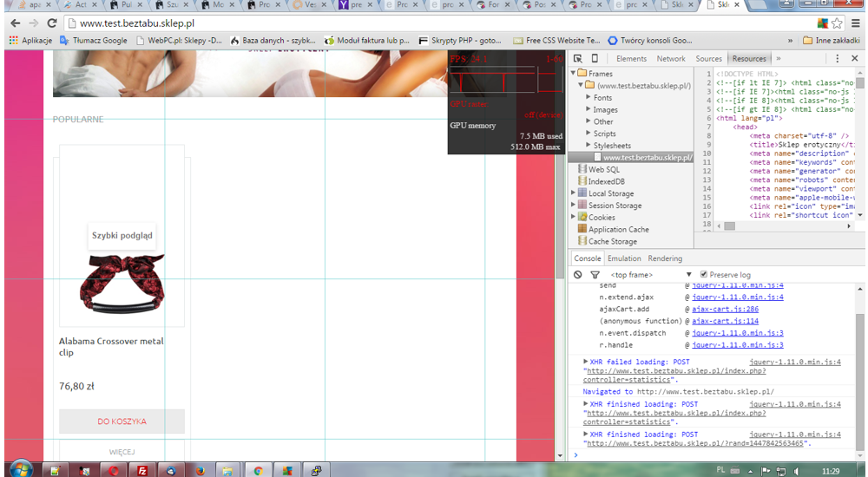Expand the Local Storage node
The height and width of the screenshot is (477, 868).
point(574,193)
